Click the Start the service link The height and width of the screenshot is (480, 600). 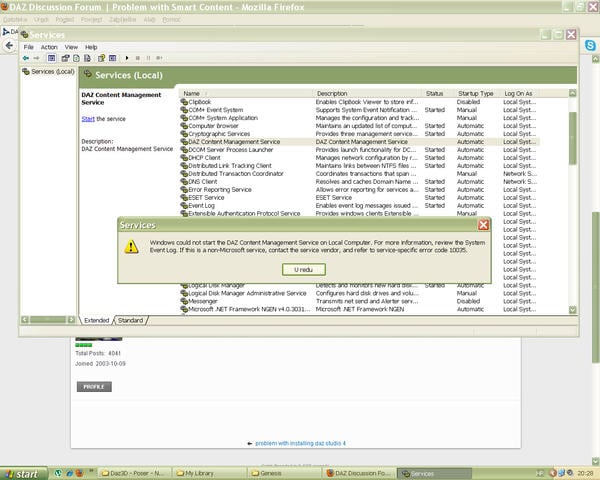click(88, 119)
